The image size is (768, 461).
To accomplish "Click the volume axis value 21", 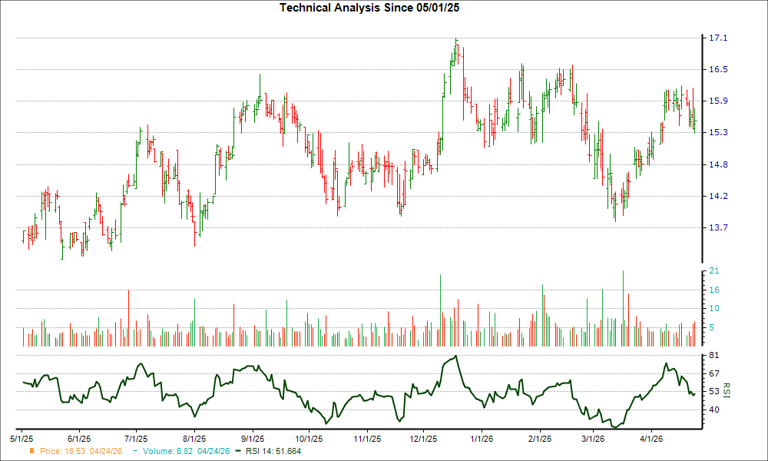I will (x=715, y=271).
